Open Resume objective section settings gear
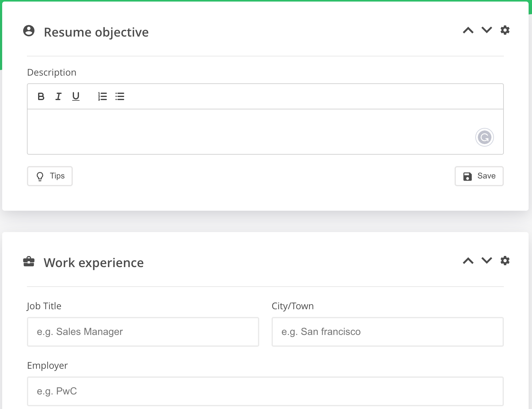 tap(505, 30)
